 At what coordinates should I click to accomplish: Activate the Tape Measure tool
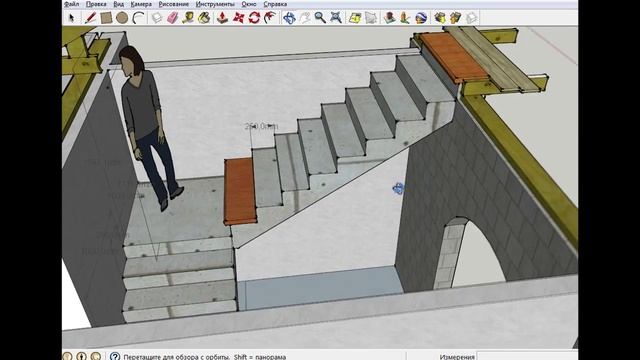coord(188,18)
